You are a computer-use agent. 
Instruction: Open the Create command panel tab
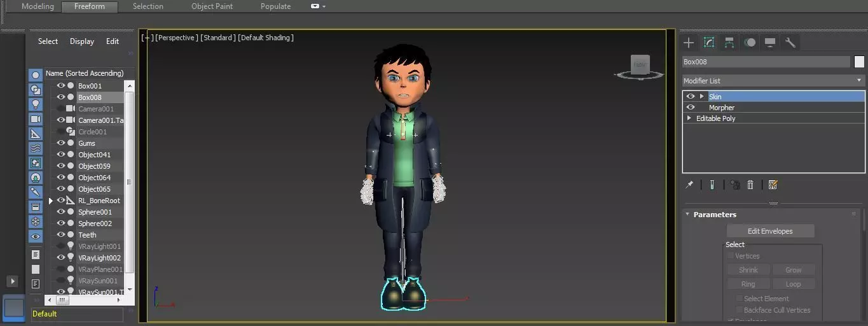(689, 43)
